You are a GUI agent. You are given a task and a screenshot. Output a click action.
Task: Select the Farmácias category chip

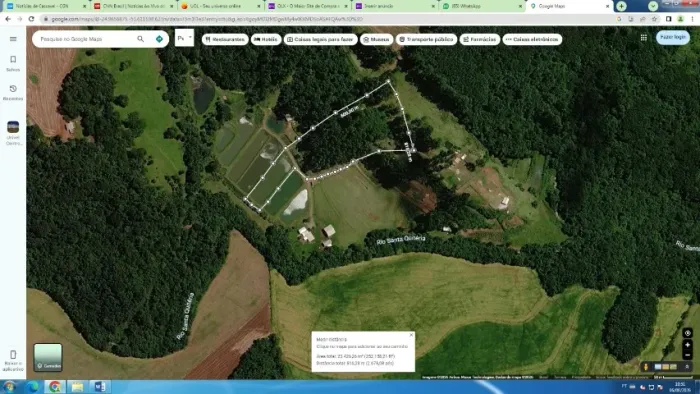[479, 39]
